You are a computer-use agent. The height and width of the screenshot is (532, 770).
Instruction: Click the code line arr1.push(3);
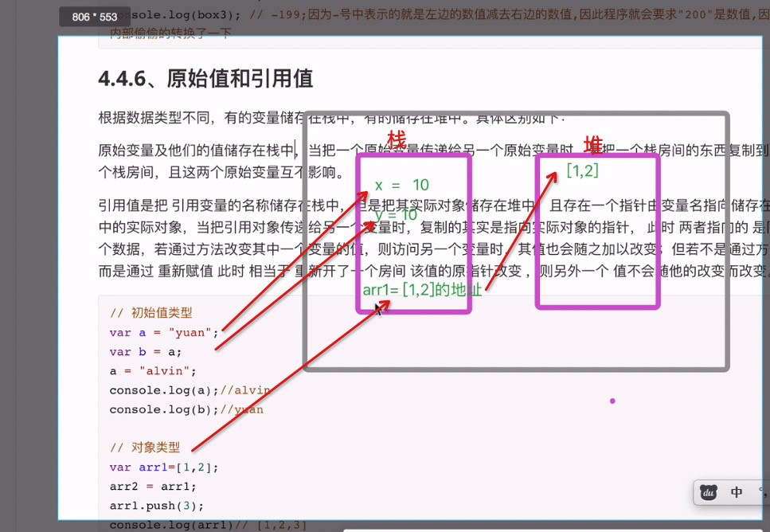pyautogui.click(x=157, y=506)
